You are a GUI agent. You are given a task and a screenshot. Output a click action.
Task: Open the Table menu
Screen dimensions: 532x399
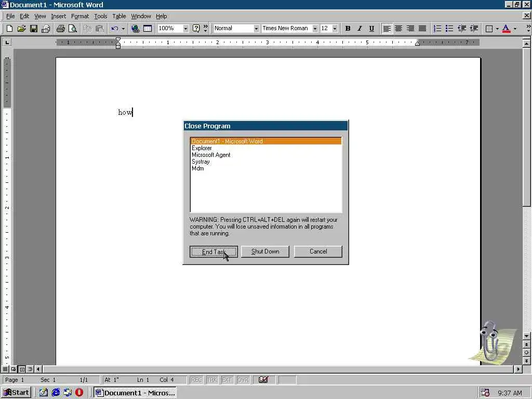point(119,16)
